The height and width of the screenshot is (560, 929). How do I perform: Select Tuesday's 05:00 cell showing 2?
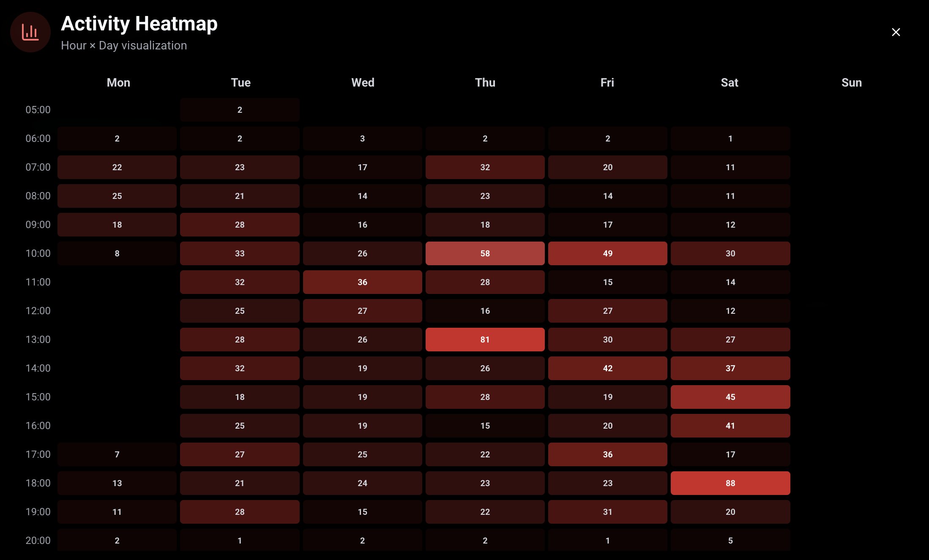pos(240,110)
